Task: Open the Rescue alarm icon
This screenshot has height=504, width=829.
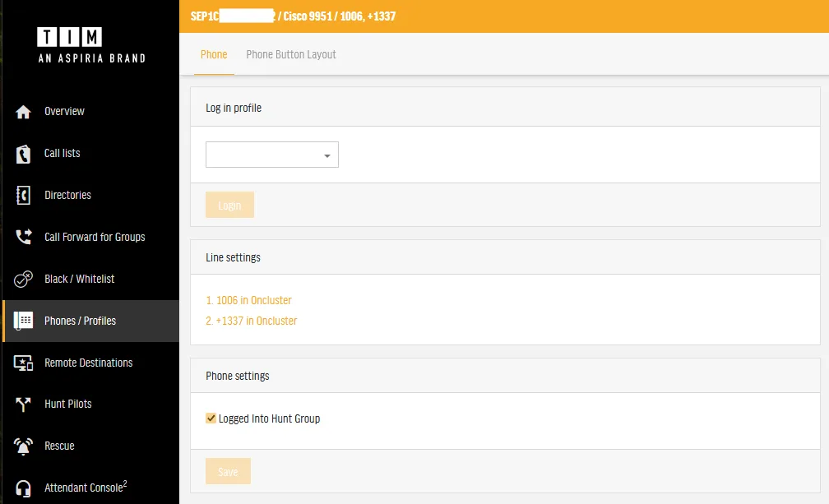Action: point(23,446)
